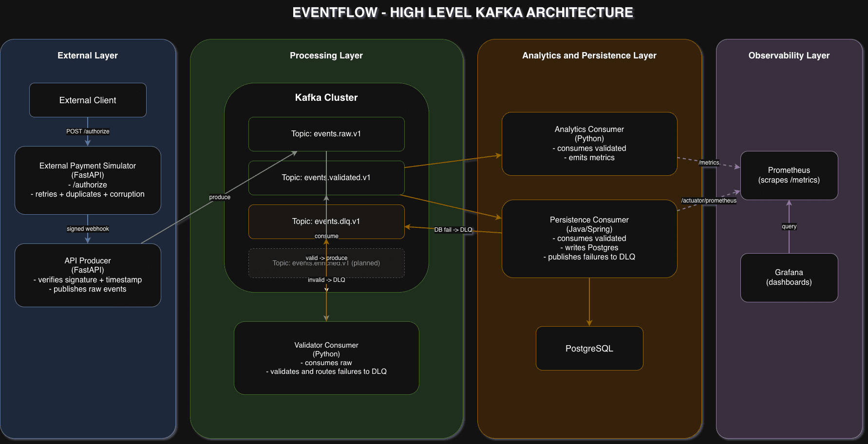
Task: Click the POST /authorize label
Action: click(88, 131)
